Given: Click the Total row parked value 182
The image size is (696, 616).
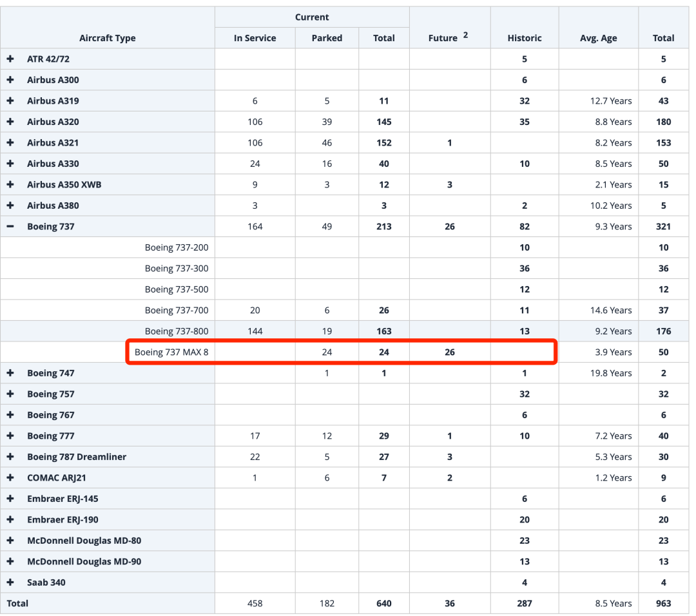Looking at the screenshot, I should [x=327, y=604].
